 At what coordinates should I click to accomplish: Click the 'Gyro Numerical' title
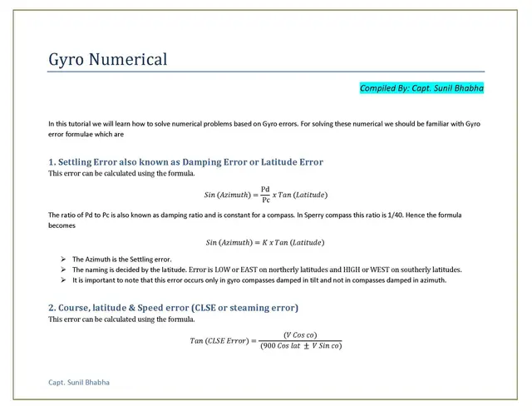[x=108, y=59]
